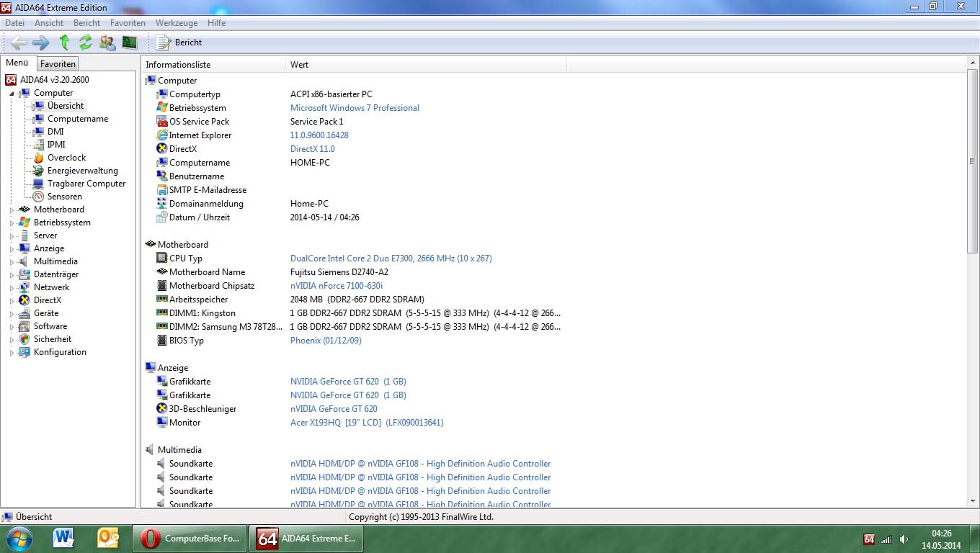Collapse the Computer tree node
Viewport: 980px width, 553px height.
coord(12,94)
